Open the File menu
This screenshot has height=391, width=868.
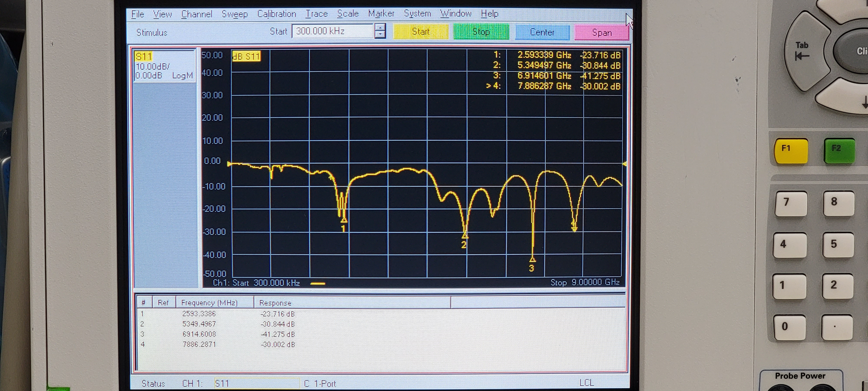pyautogui.click(x=138, y=14)
